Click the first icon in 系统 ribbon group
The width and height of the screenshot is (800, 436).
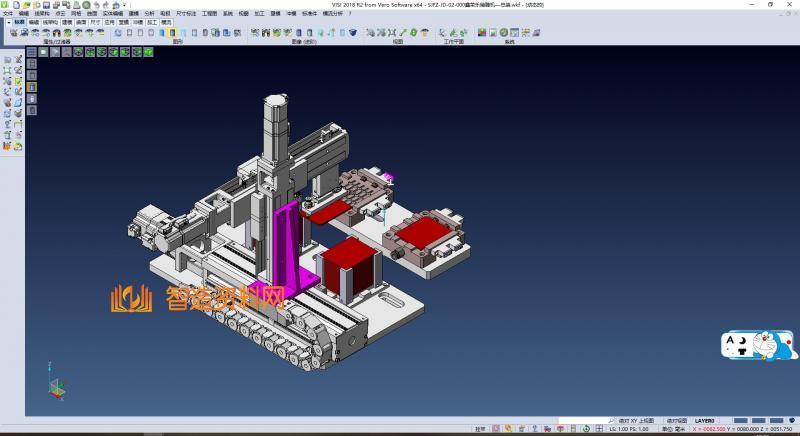[481, 33]
